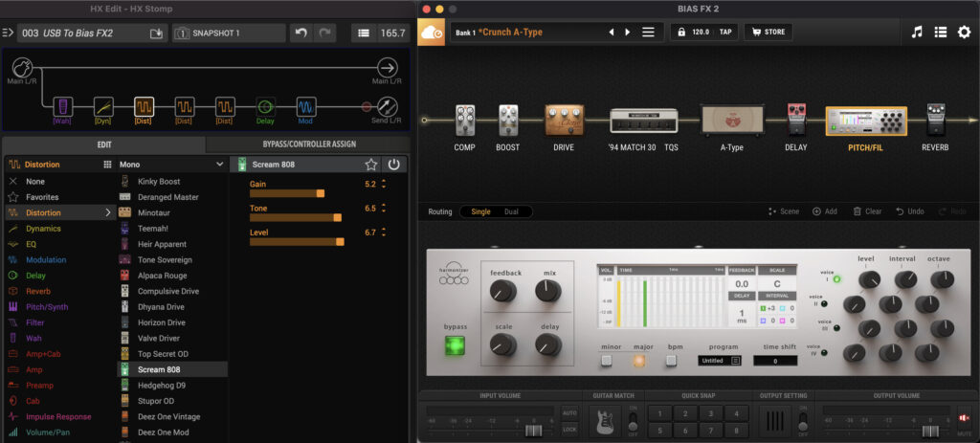Select the BOOST pedal in BIAS chain

tap(508, 121)
